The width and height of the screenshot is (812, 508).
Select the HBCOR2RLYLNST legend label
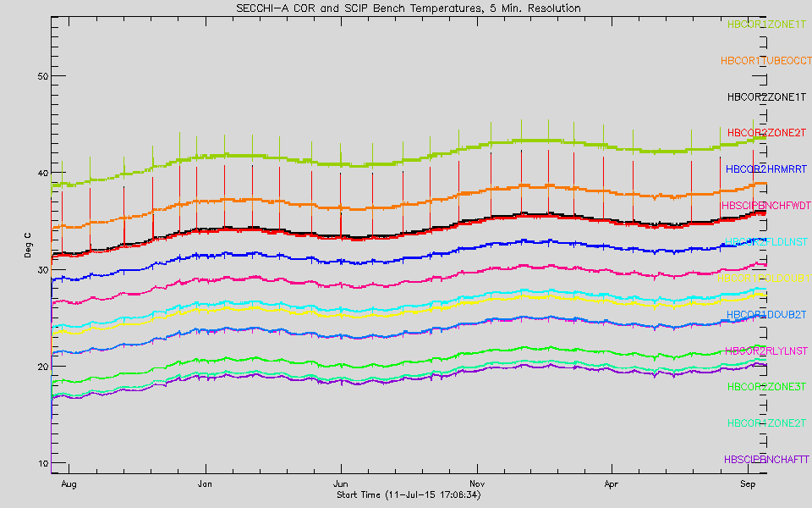pos(766,351)
